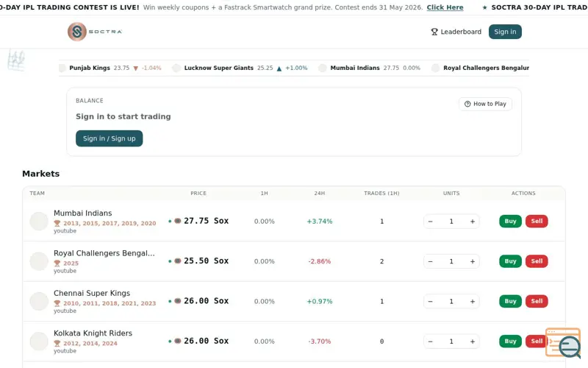Increase Royal Challengers unit count
Screen dimensions: 588x368
point(473,261)
